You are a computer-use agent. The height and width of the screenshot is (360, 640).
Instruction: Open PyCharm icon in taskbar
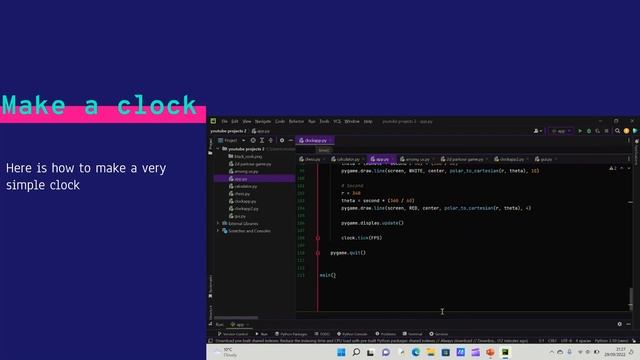pyautogui.click(x=505, y=352)
